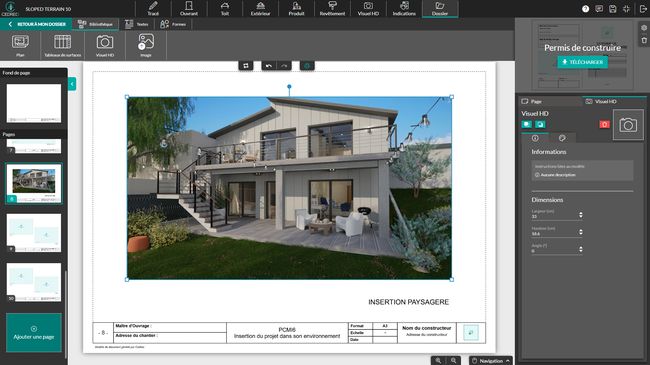
Task: Bring visual to front layer icon
Action: 527,124
